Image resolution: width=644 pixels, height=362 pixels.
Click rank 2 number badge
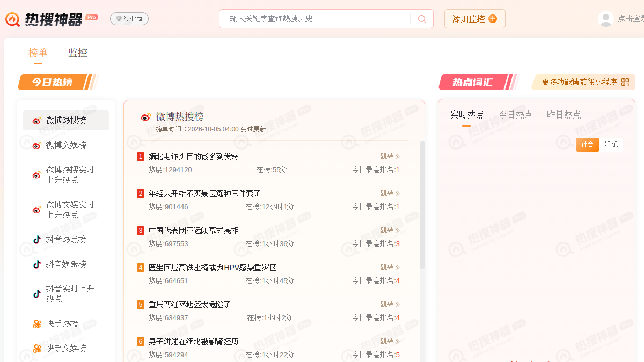141,194
